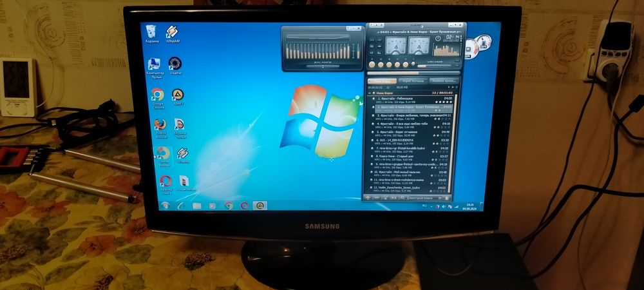Open the Корзина recycle bin desktop icon
Viewport: 644px width, 290px height.
151,34
